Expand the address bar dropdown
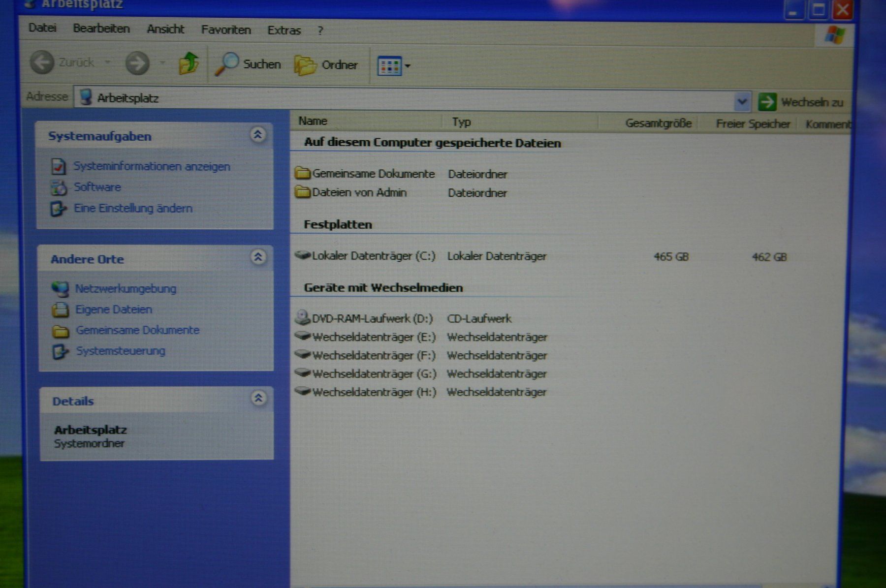 click(x=742, y=102)
